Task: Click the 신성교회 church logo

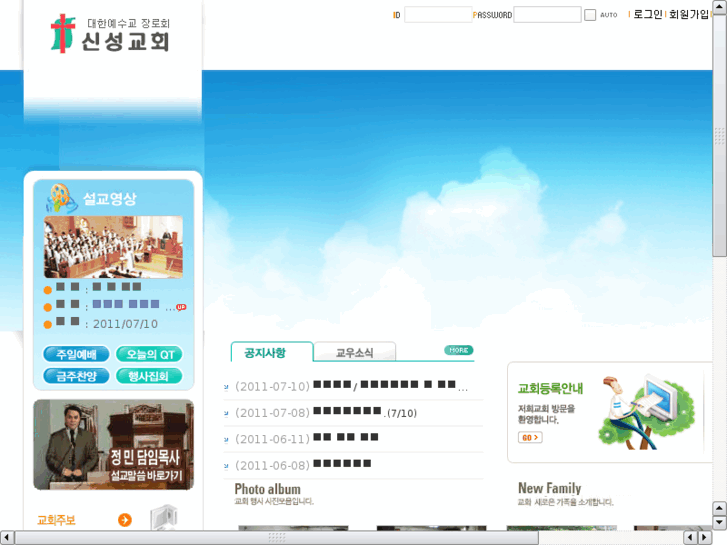Action: (110, 33)
